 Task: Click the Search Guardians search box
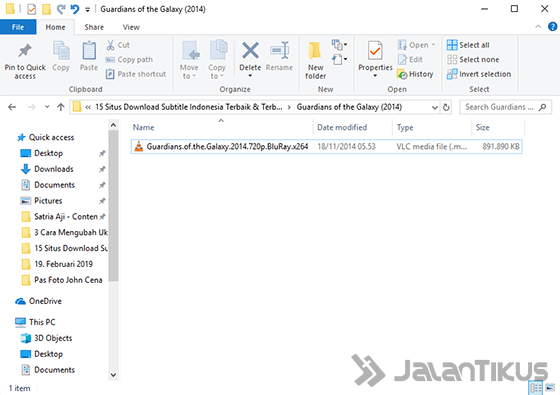[x=505, y=107]
